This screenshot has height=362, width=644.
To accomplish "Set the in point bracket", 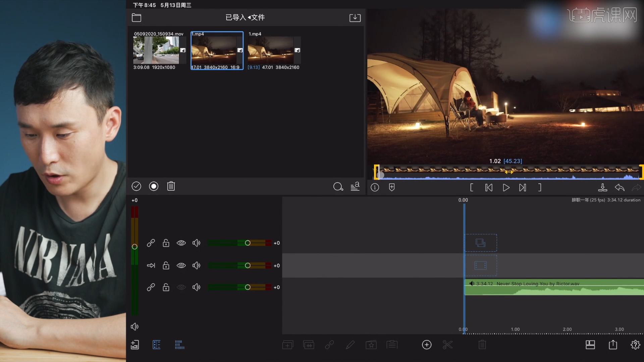I will pos(472,187).
